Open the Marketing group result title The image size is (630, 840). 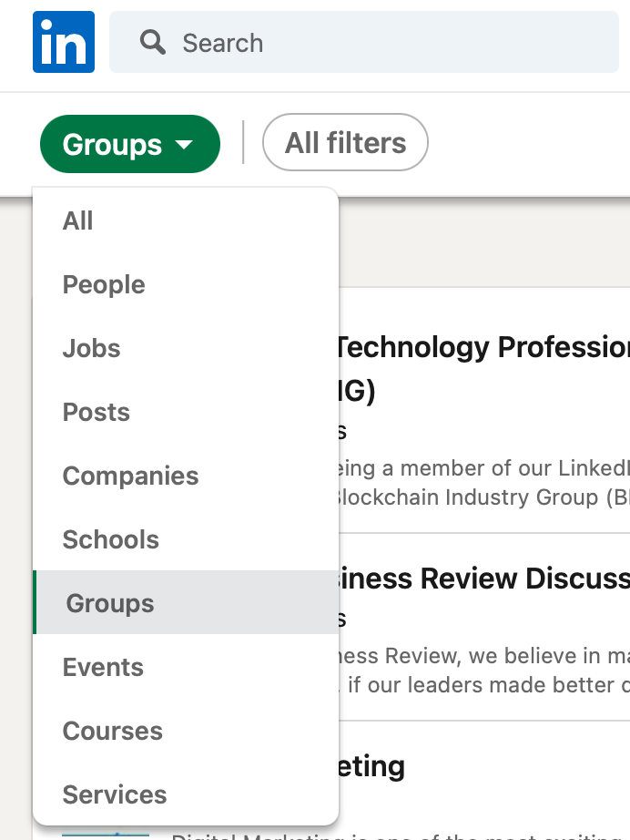[371, 766]
